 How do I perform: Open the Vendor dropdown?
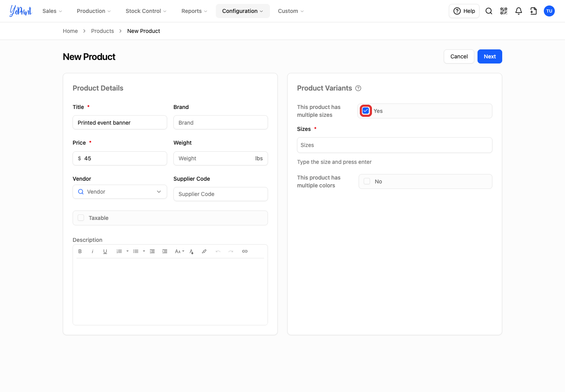coord(120,192)
